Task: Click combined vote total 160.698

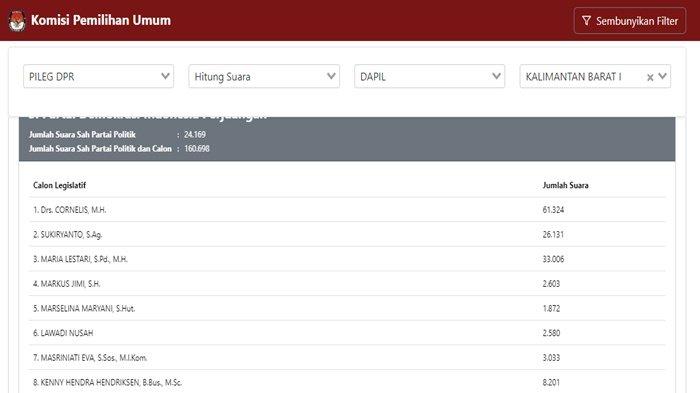Action: tap(196, 149)
